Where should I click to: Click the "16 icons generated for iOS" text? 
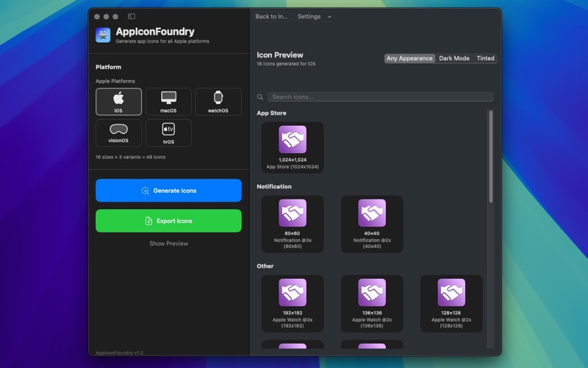pyautogui.click(x=286, y=64)
